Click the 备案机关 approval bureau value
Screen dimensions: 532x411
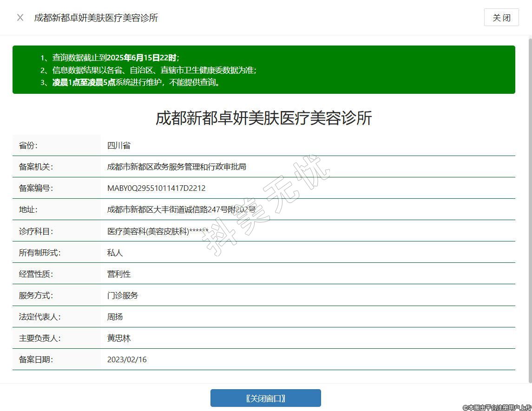pyautogui.click(x=177, y=167)
